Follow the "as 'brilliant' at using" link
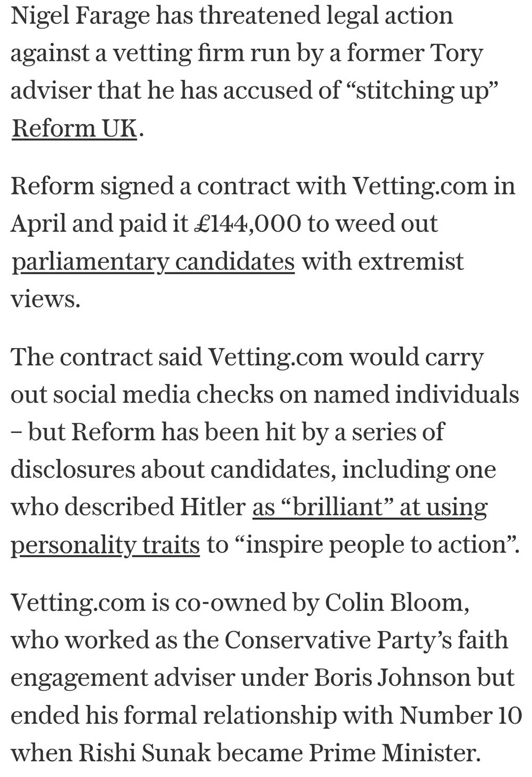 [x=370, y=507]
